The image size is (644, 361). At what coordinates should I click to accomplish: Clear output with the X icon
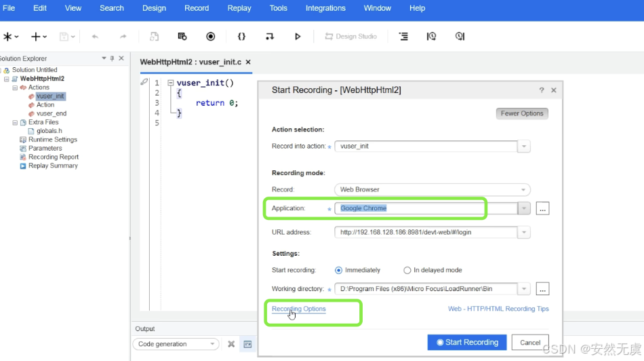pos(231,344)
